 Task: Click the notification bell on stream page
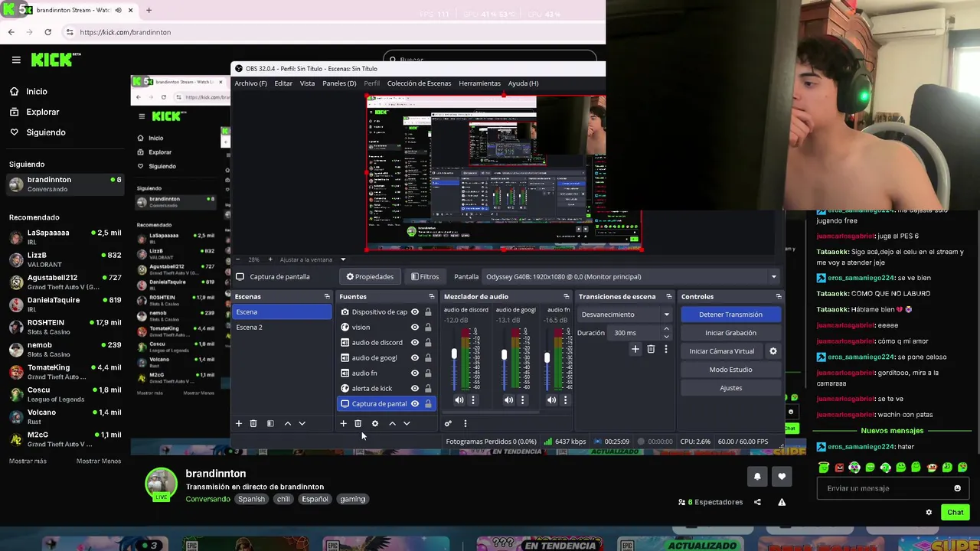click(757, 476)
